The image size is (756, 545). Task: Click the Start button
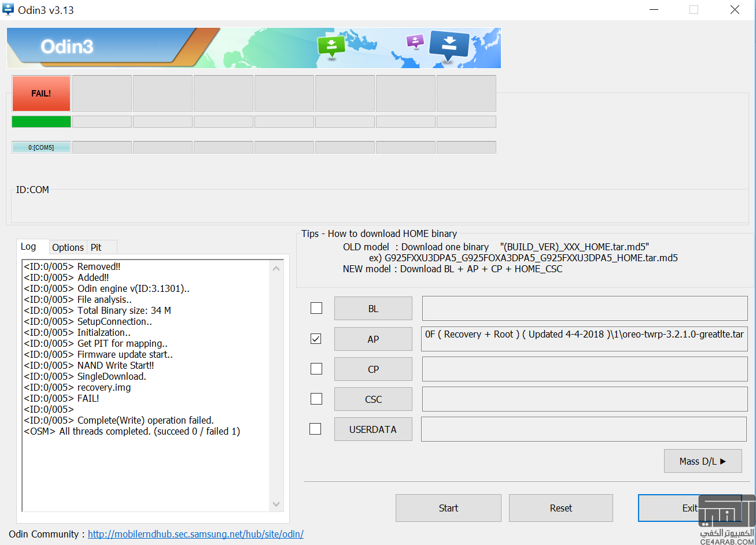click(448, 508)
